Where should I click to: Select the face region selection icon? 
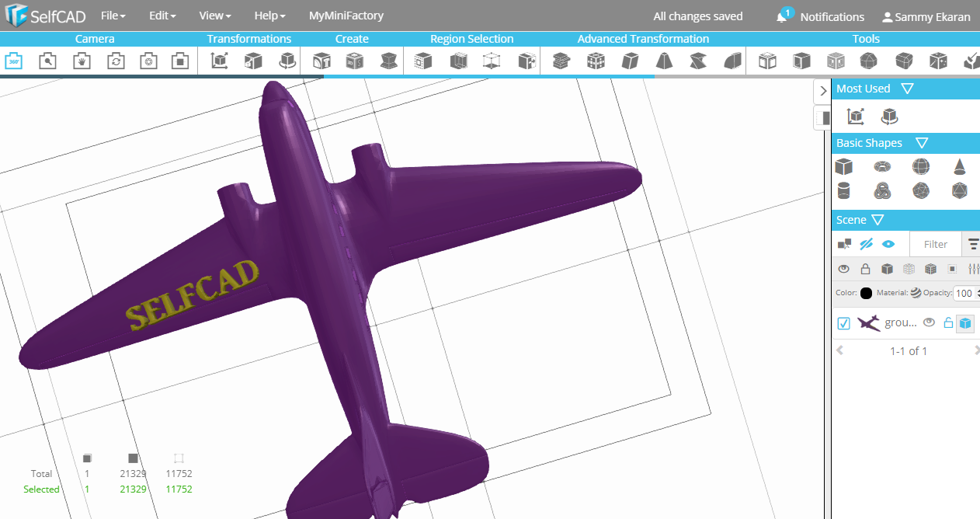tap(423, 61)
